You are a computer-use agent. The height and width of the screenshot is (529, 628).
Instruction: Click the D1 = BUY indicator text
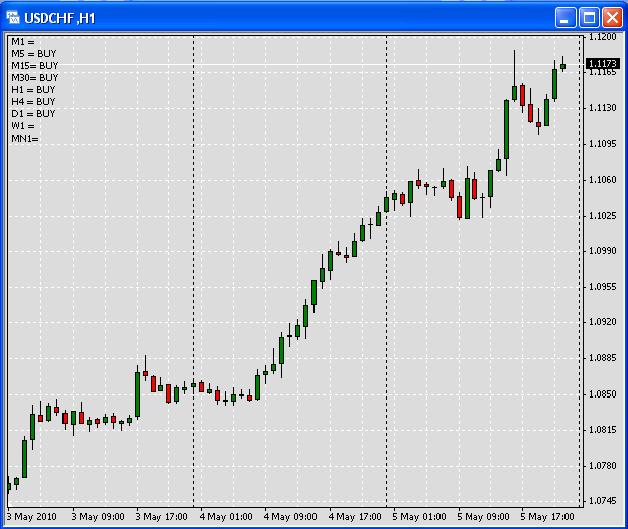[33, 114]
